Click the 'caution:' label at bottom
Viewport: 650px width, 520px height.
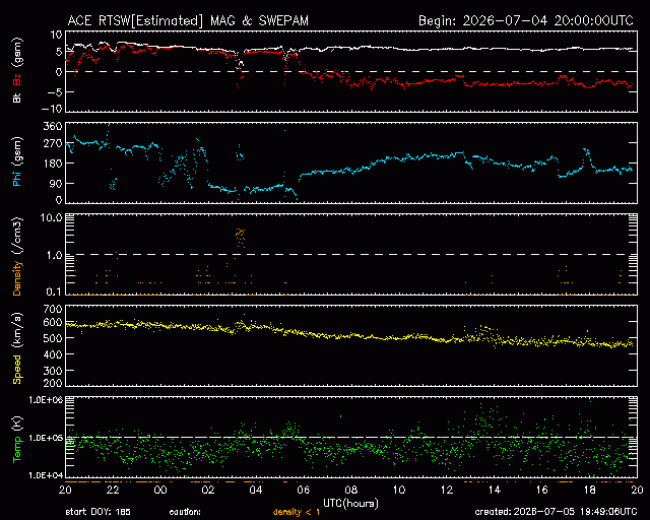click(x=185, y=512)
